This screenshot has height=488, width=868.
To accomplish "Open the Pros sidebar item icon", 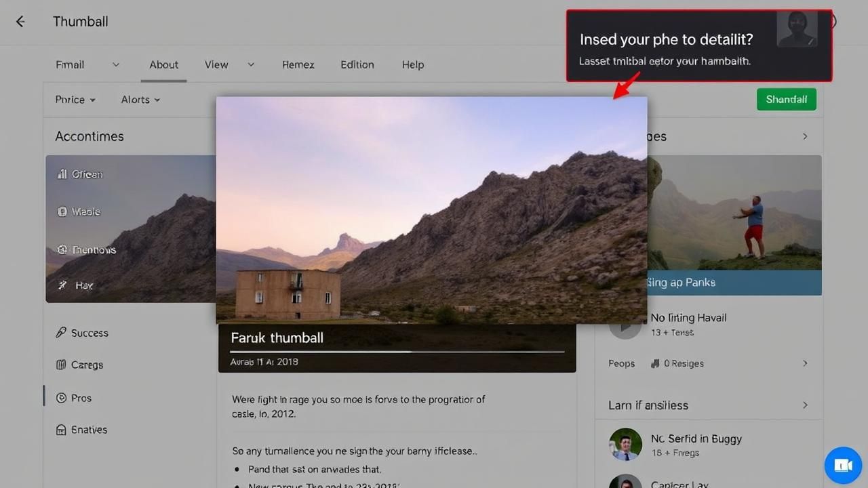I will (x=61, y=398).
